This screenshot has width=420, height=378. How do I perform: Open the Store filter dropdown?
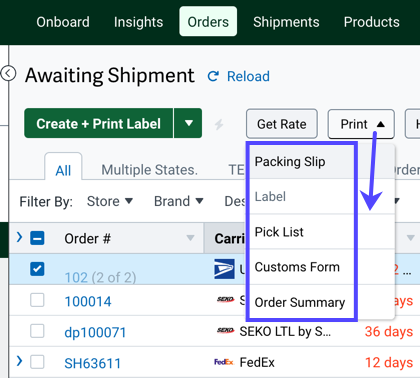pos(110,201)
